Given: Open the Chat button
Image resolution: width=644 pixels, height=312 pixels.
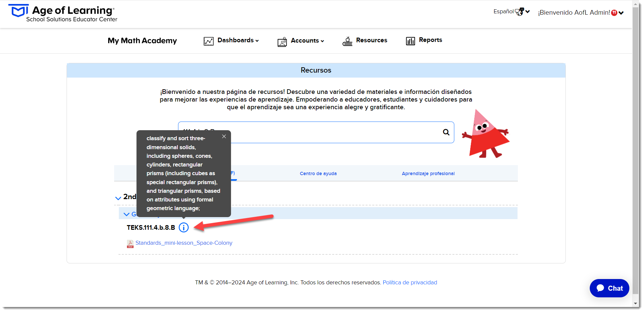Looking at the screenshot, I should coord(609,288).
